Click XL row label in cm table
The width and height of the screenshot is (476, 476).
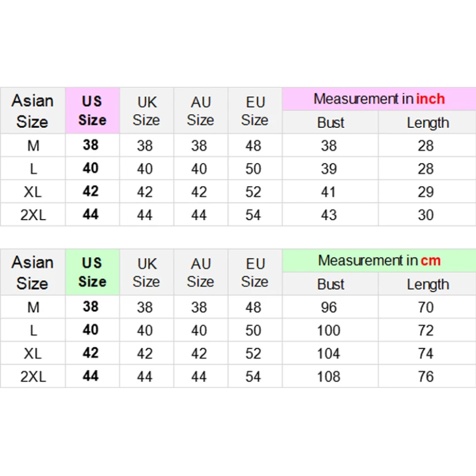(33, 353)
